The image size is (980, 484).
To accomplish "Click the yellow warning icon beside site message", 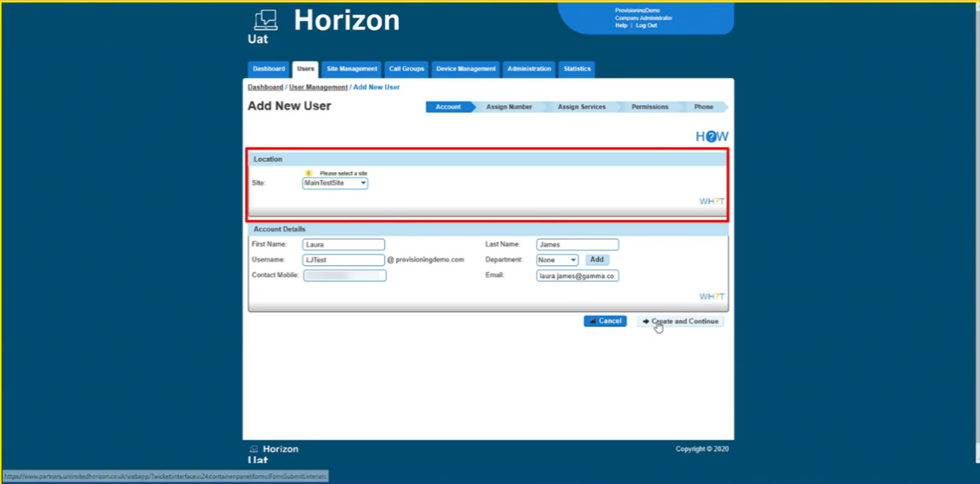I will pos(308,173).
